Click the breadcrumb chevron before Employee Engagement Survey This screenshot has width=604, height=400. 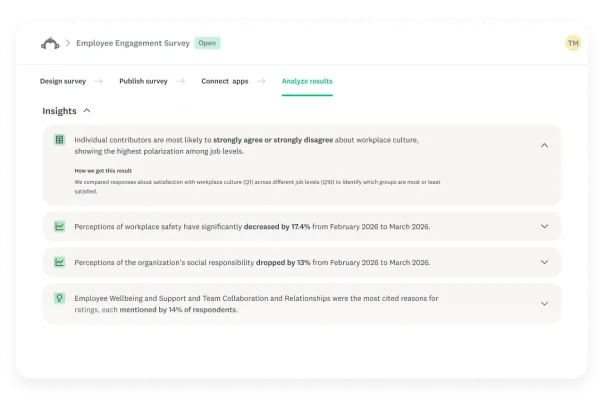tap(68, 43)
